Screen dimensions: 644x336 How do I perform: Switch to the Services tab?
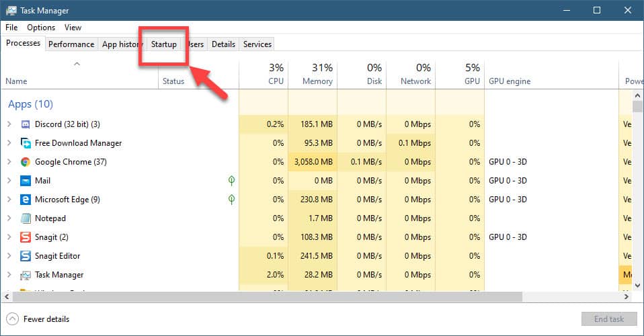pyautogui.click(x=257, y=44)
